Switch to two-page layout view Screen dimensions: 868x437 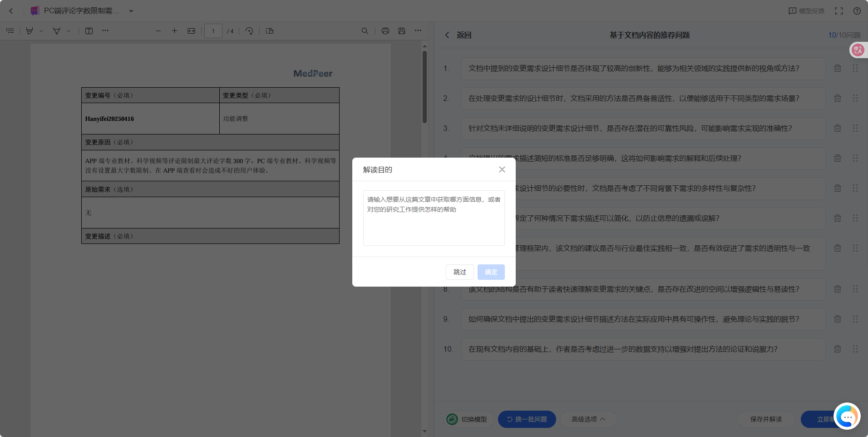click(269, 31)
